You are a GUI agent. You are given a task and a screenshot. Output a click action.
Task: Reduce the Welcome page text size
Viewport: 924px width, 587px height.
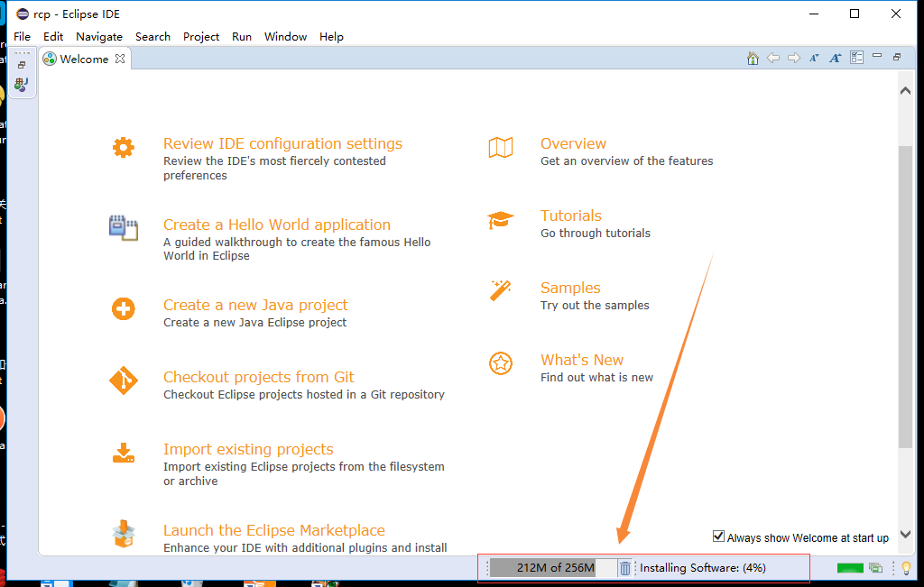pyautogui.click(x=814, y=57)
